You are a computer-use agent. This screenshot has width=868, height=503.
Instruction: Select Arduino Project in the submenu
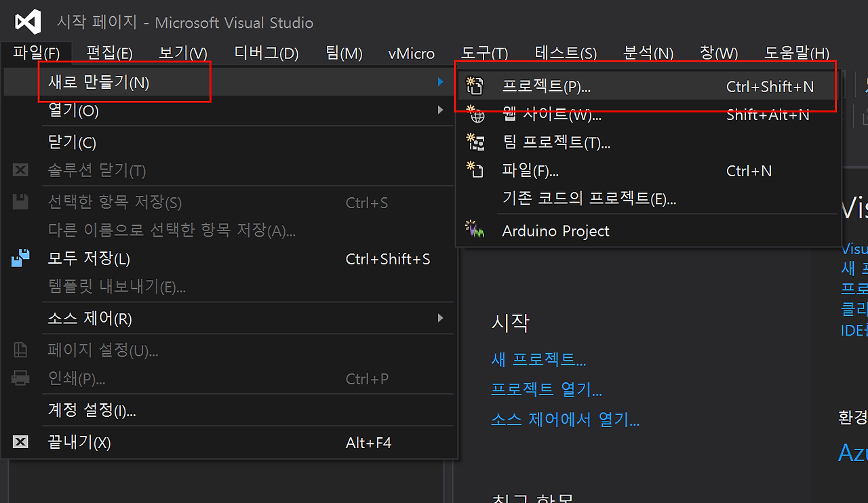point(649,230)
